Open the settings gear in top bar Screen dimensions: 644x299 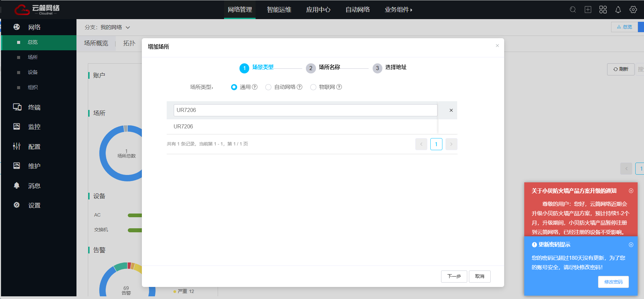633,10
